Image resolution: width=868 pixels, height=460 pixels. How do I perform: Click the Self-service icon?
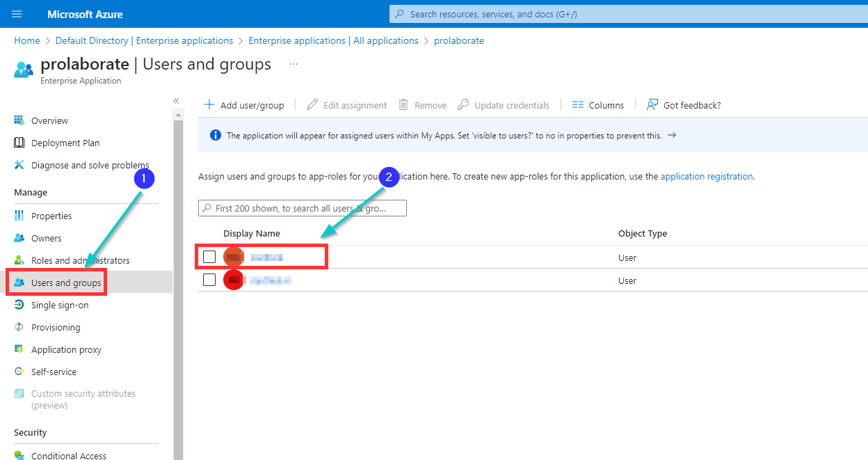pyautogui.click(x=19, y=372)
